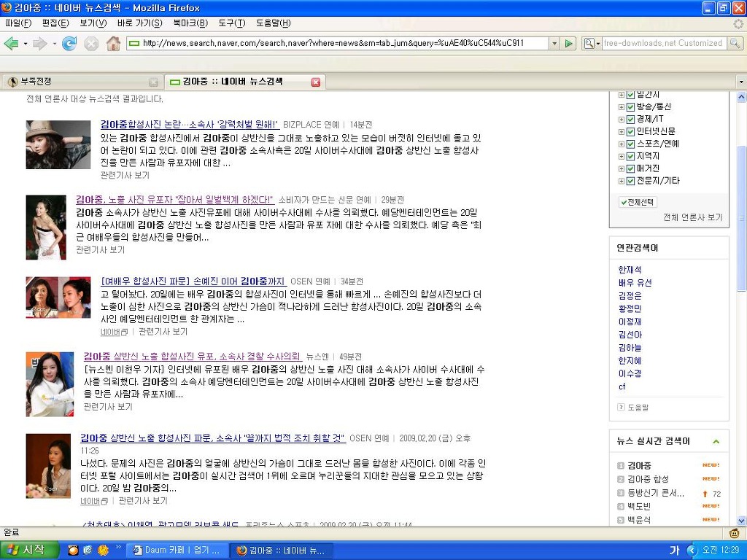The image size is (747, 560).
Task: Open the address bar history dropdown
Action: (554, 43)
